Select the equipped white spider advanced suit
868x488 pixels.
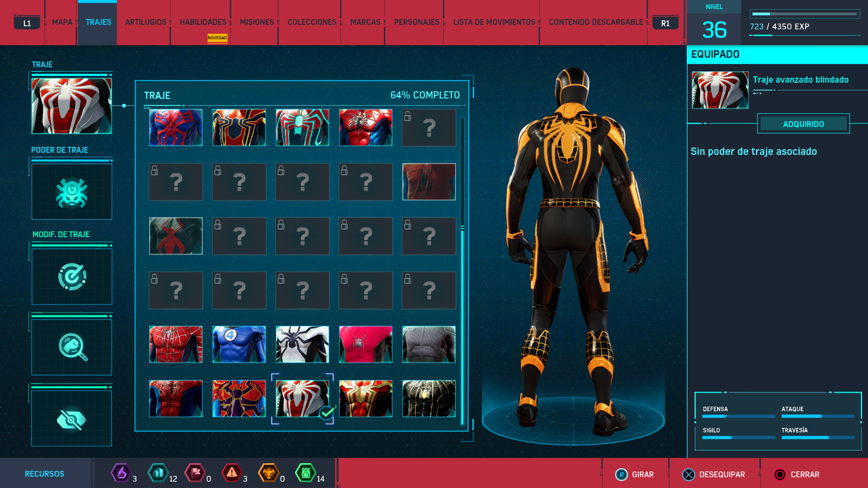[302, 399]
